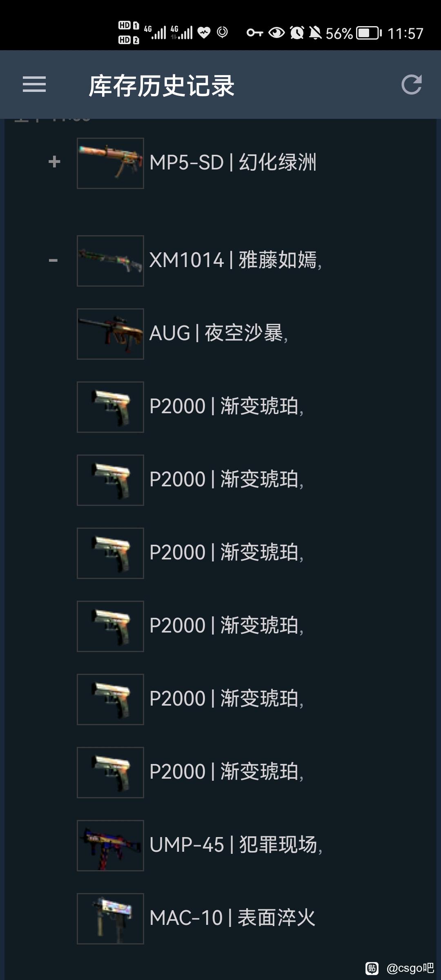Tap the 库存历史记录 page title
Image resolution: width=441 pixels, height=980 pixels.
161,86
